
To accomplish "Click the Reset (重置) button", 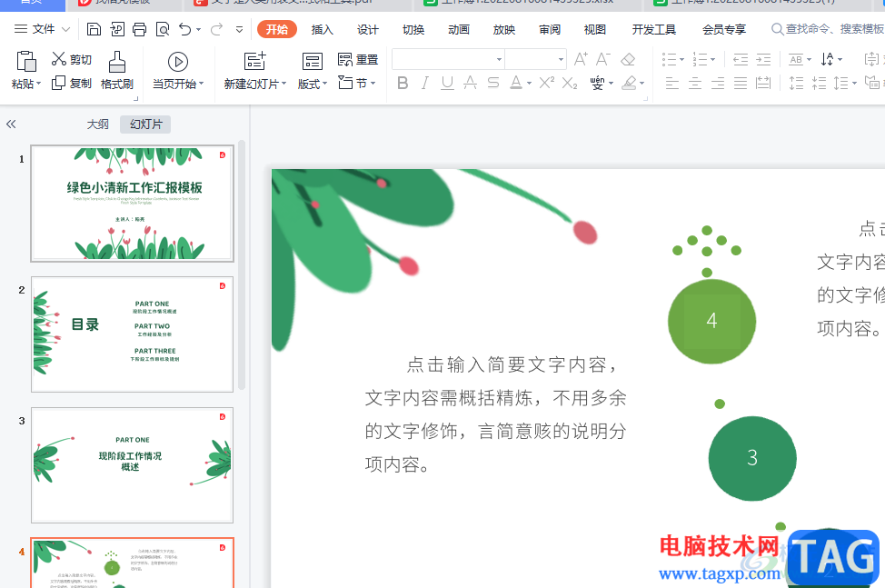I will [358, 59].
